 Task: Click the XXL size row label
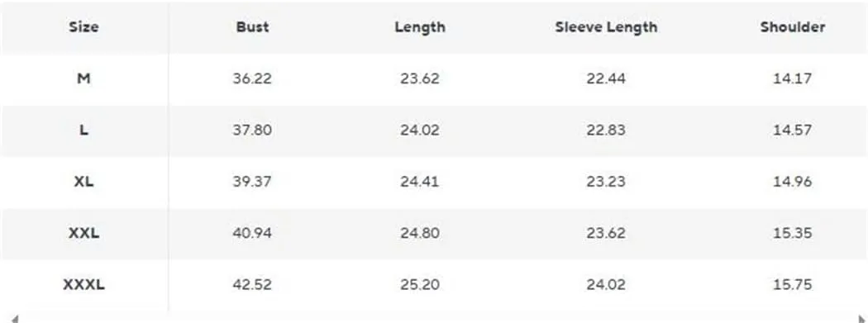(x=84, y=233)
